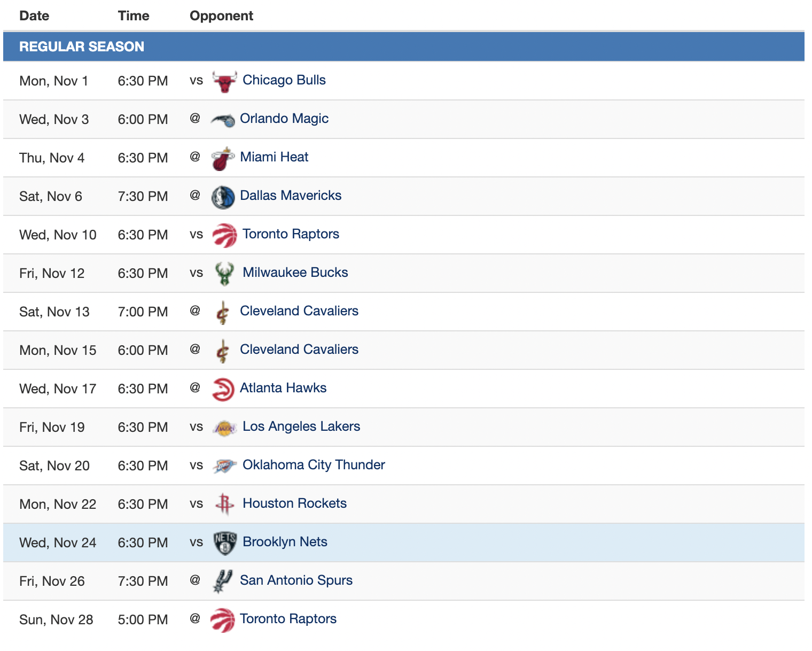Click the San Antonio Spurs logo
The height and width of the screenshot is (651, 812).
[223, 582]
